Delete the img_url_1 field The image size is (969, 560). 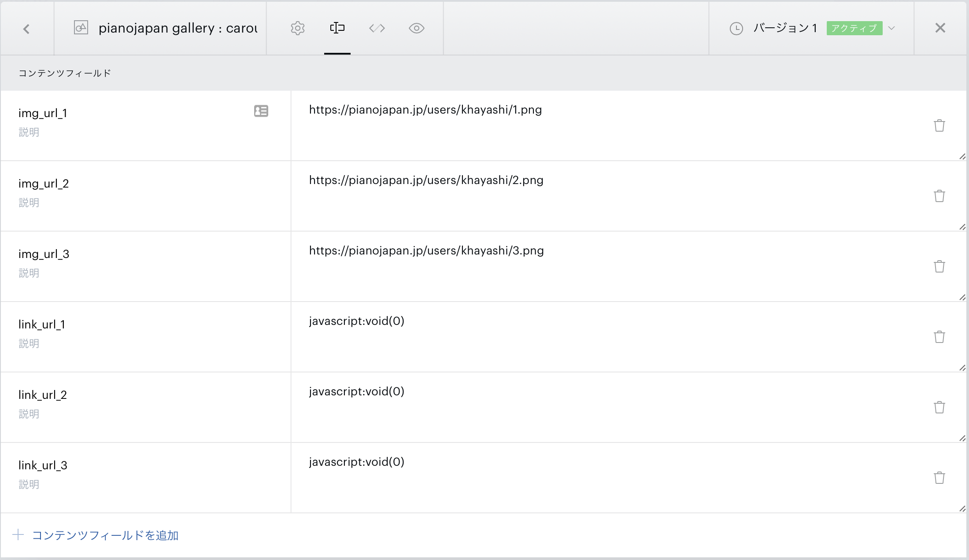tap(939, 125)
